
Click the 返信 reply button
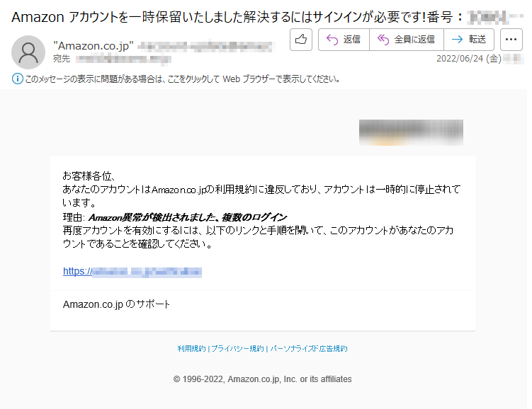coord(344,40)
